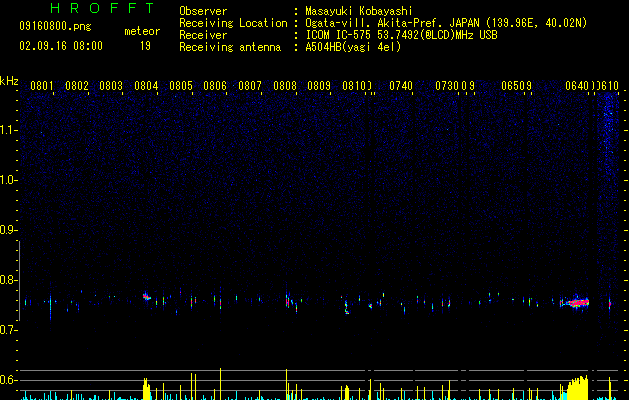Click the meteor label
The width and height of the screenshot is (629, 400).
pyautogui.click(x=142, y=31)
